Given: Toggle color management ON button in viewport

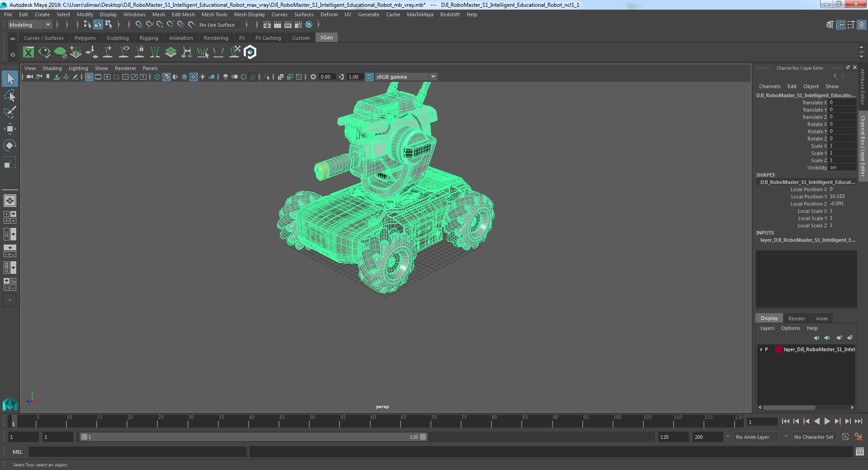Looking at the screenshot, I should 369,77.
